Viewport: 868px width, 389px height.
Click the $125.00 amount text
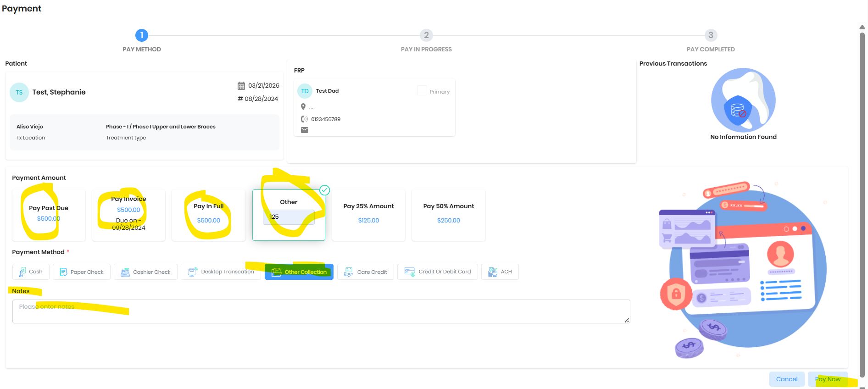tap(368, 221)
